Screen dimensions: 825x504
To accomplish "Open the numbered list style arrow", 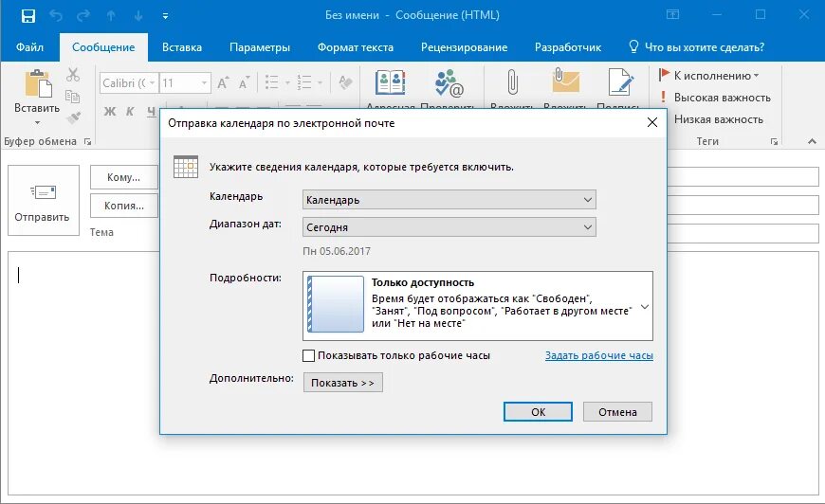I will pyautogui.click(x=320, y=83).
